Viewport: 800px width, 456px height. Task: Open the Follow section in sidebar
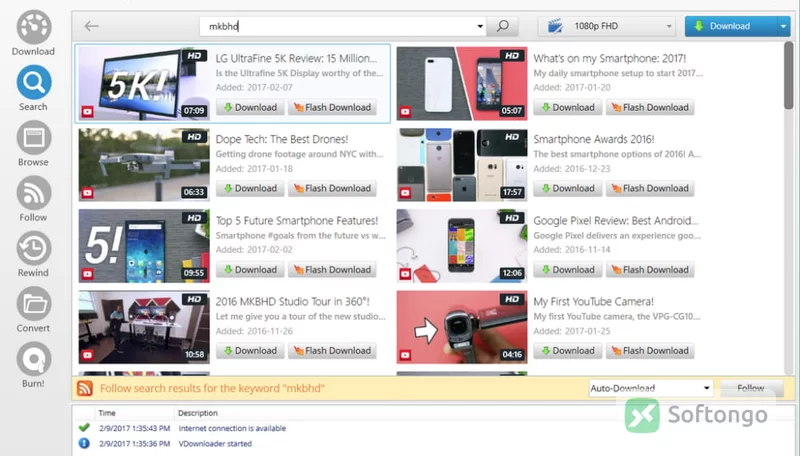[34, 199]
